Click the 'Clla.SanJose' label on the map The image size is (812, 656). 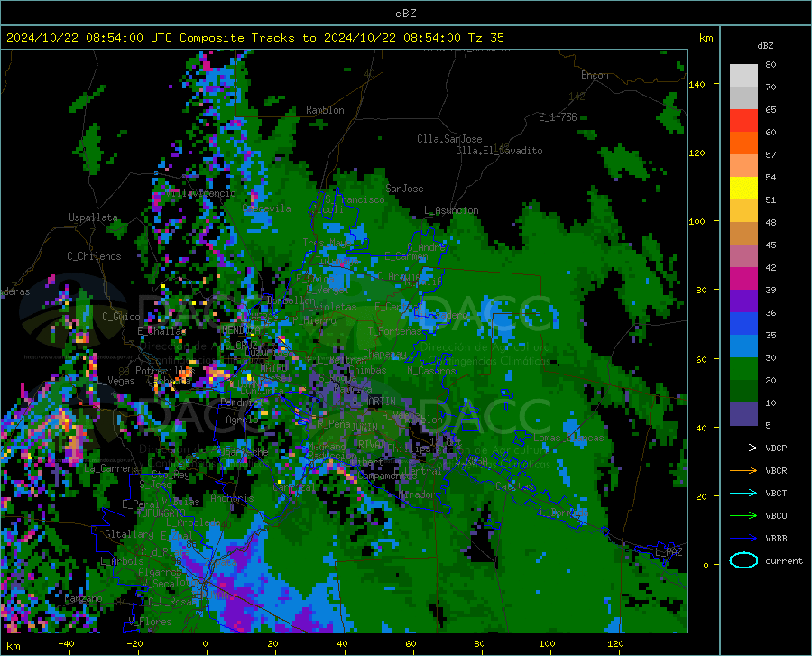point(449,139)
